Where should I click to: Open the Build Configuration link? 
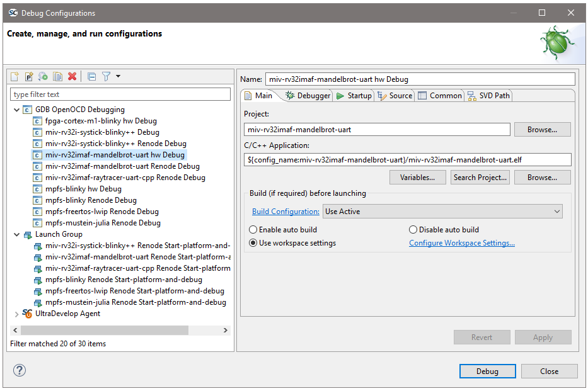(285, 212)
